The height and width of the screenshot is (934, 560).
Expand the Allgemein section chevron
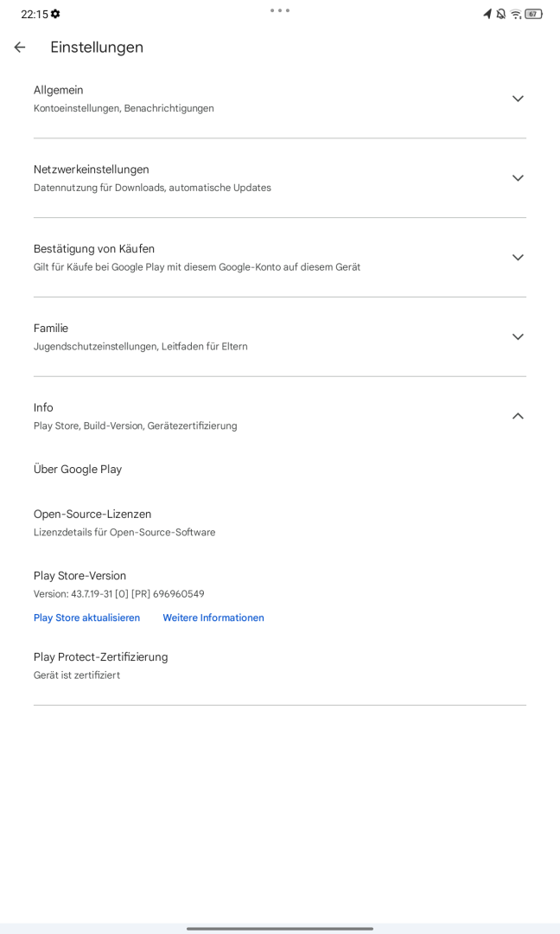pyautogui.click(x=518, y=99)
